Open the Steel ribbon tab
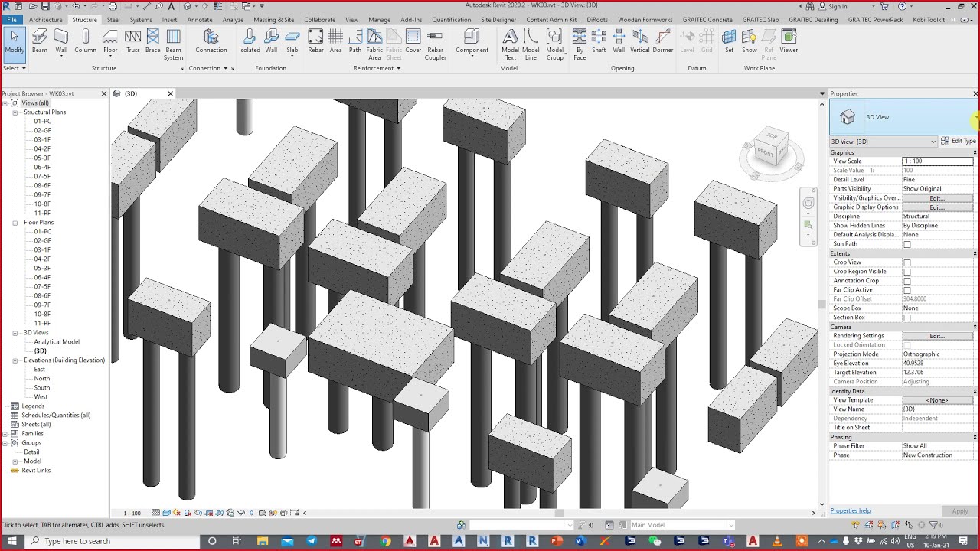 pyautogui.click(x=113, y=20)
